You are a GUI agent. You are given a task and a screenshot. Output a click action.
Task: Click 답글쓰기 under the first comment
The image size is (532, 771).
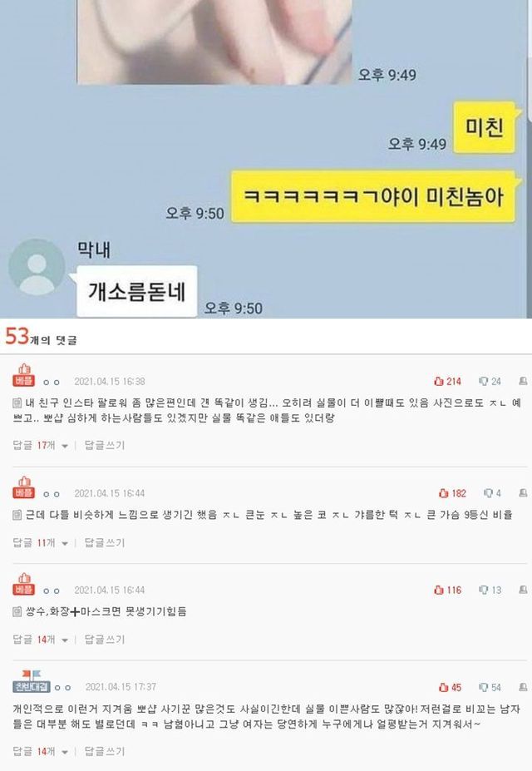105,445
